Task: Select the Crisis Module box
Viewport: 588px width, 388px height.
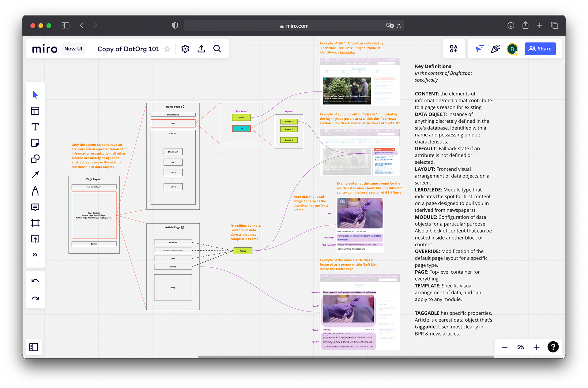Action: pyautogui.click(x=173, y=115)
